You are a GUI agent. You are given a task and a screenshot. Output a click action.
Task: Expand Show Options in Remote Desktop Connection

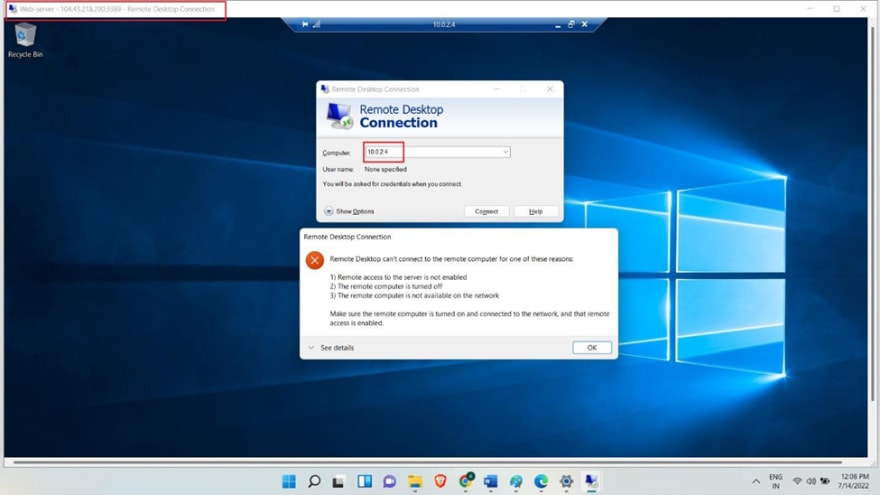click(349, 211)
